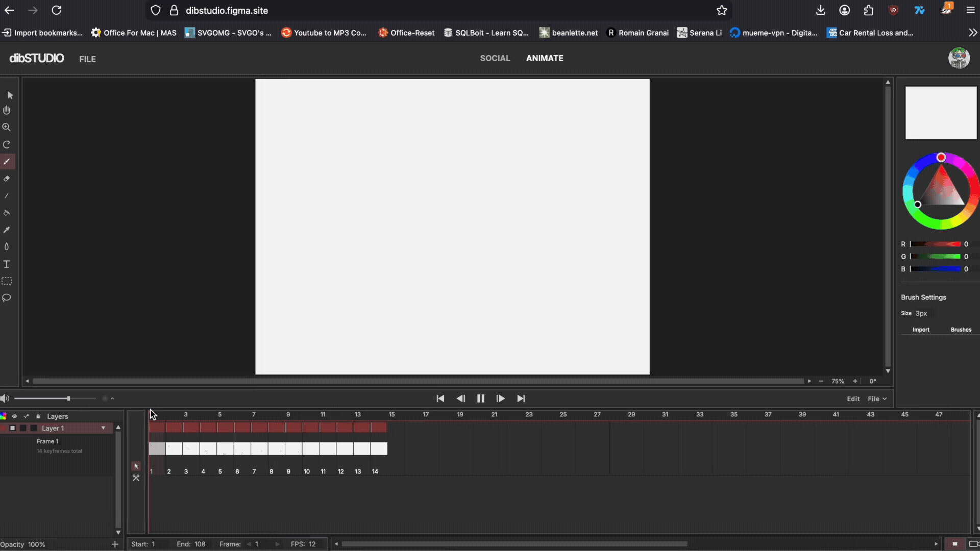Pick a color with the Eyedropper tool
980x551 pixels.
(7, 230)
